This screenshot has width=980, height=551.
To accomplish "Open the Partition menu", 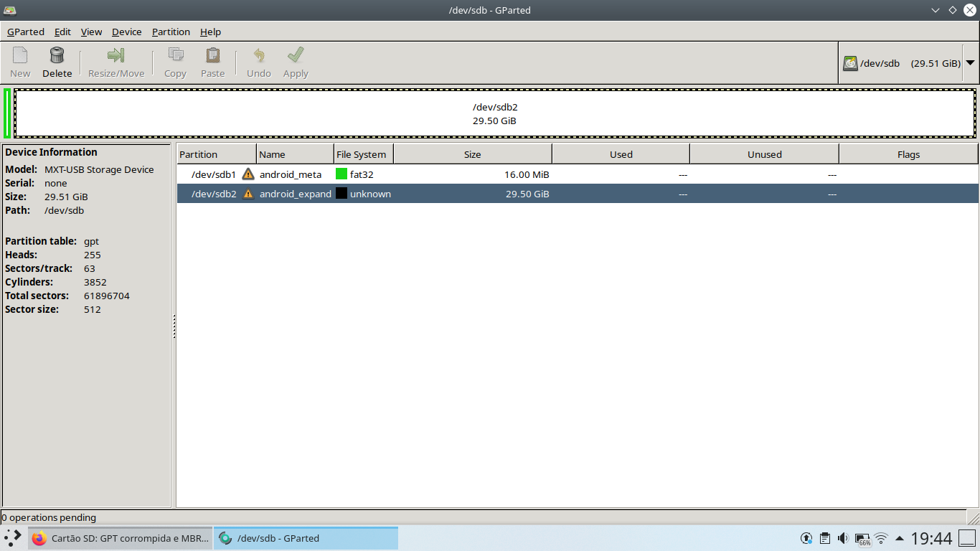I will pyautogui.click(x=171, y=32).
